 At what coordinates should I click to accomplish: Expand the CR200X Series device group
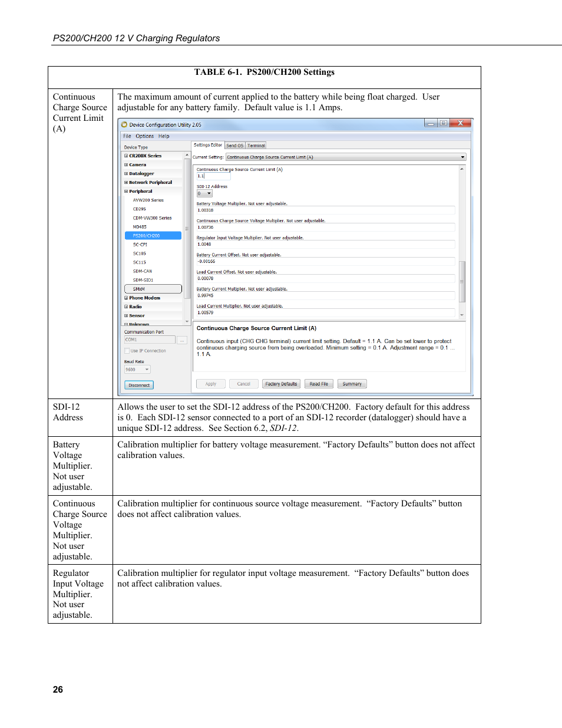(125, 156)
